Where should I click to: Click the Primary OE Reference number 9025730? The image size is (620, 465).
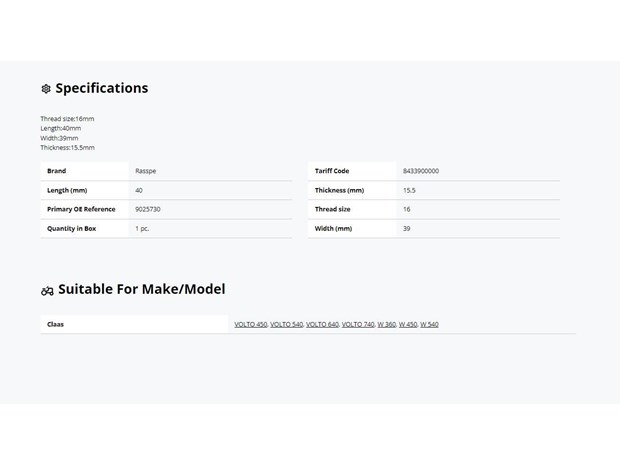point(147,209)
